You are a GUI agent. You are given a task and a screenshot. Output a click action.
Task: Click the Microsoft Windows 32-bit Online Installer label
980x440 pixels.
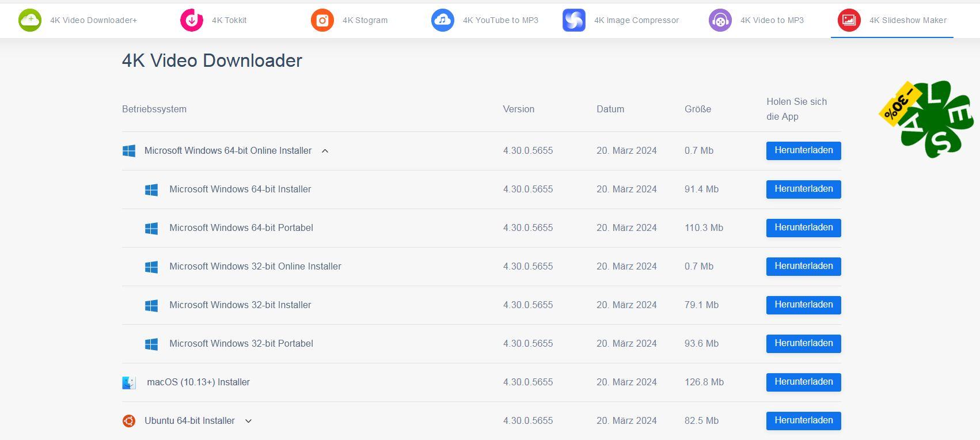tap(255, 267)
